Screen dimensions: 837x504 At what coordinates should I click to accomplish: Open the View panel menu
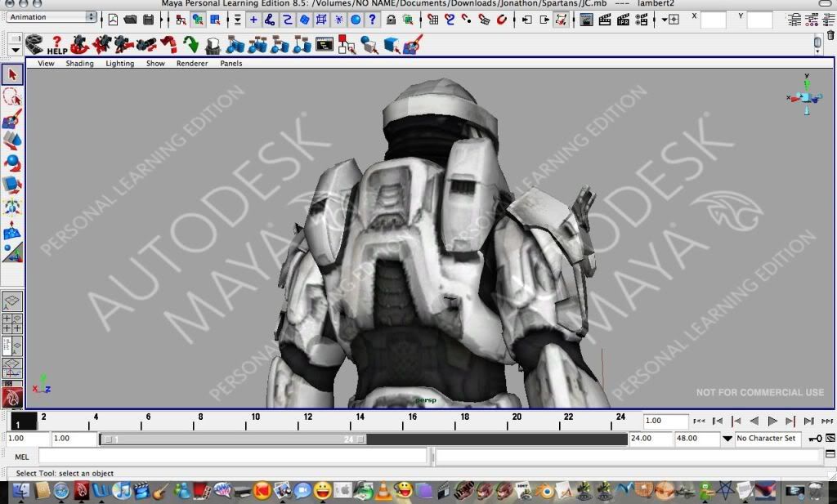pyautogui.click(x=46, y=64)
